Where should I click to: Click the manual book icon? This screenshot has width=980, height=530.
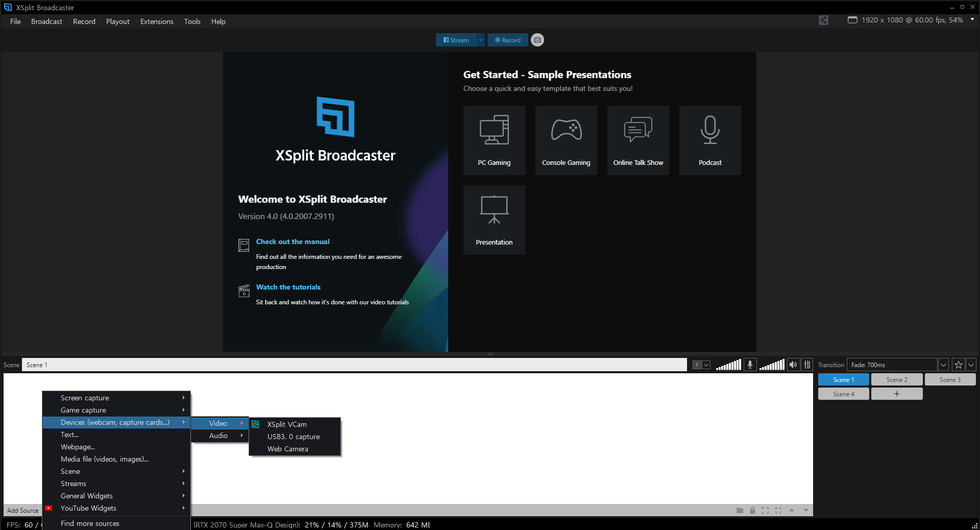pos(244,245)
